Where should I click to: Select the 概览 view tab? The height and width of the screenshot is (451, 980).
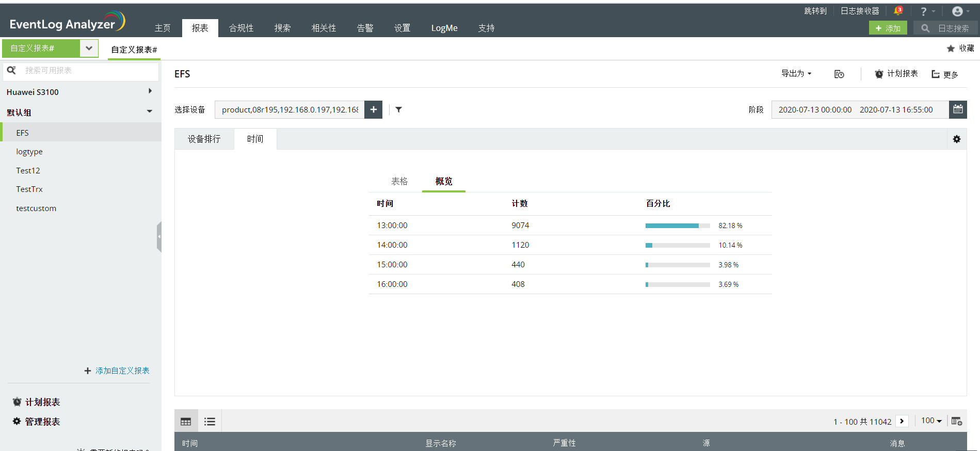point(444,181)
